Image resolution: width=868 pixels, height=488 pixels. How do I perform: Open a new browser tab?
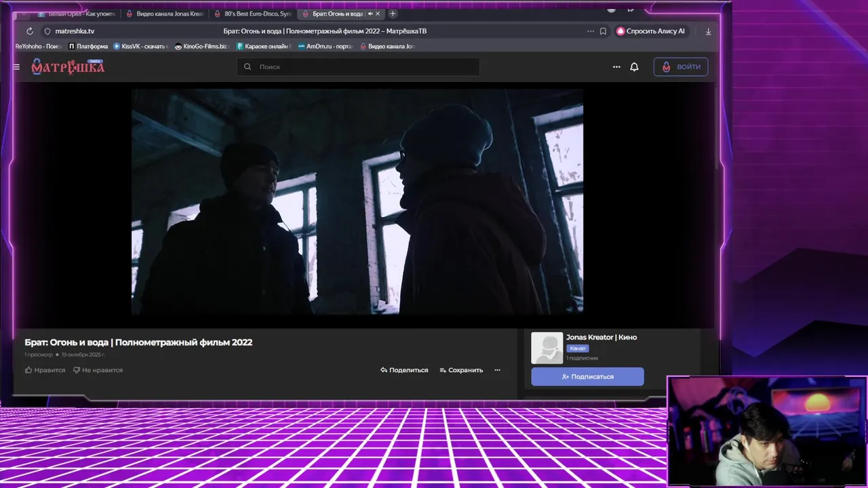point(393,14)
